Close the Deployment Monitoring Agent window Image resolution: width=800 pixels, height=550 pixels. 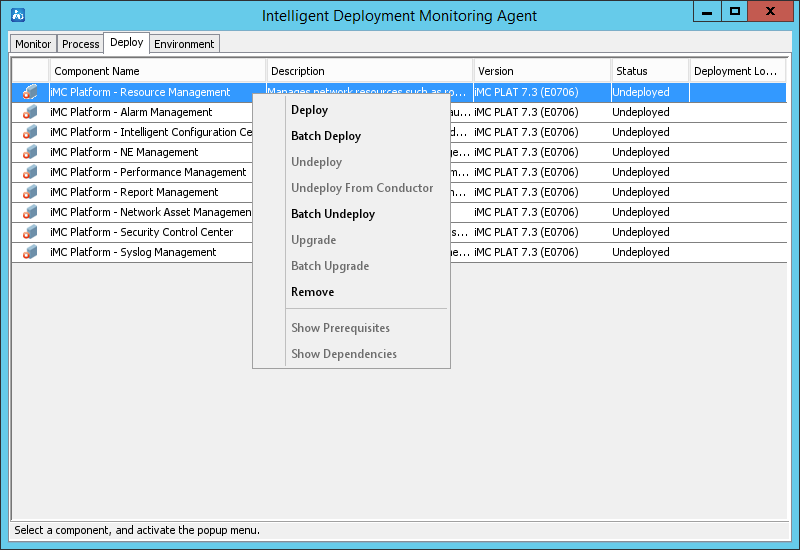pyautogui.click(x=770, y=12)
